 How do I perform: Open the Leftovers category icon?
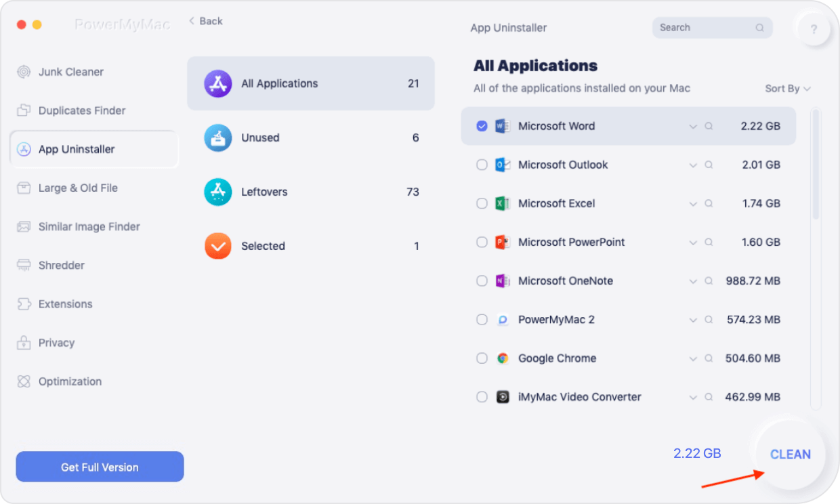217,192
